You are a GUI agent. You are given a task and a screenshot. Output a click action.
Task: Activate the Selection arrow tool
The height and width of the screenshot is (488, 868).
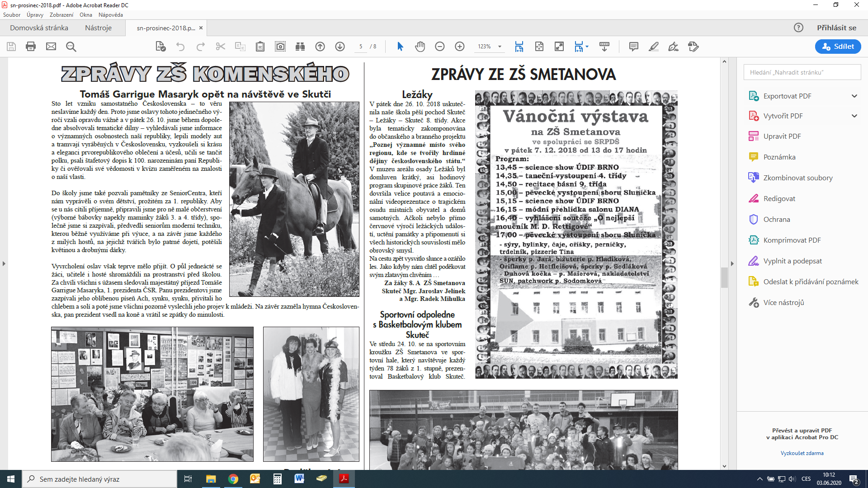400,47
